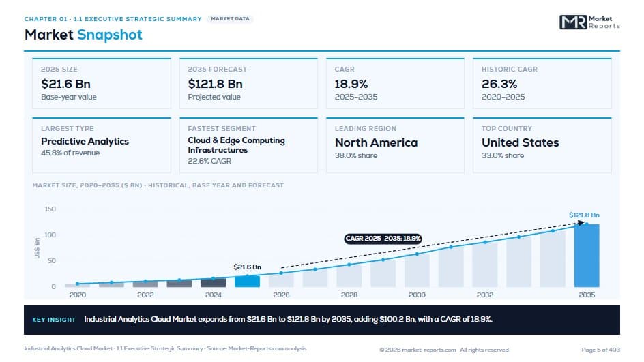Click the MARKET DATA badge
Viewport: 644px width, 362px height.
click(230, 19)
